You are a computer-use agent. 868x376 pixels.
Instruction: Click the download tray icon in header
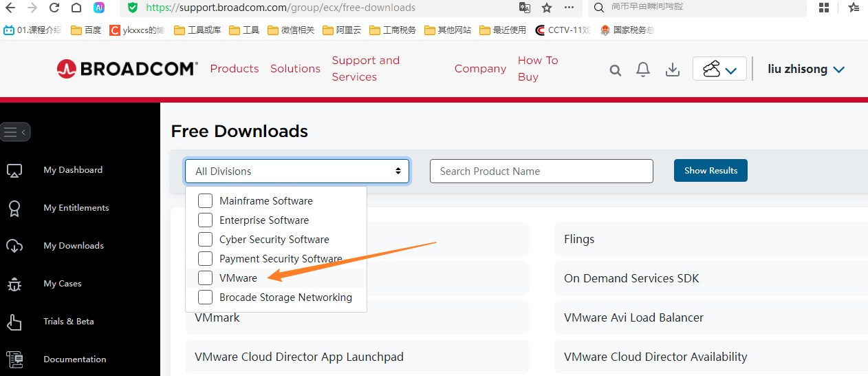pyautogui.click(x=673, y=70)
